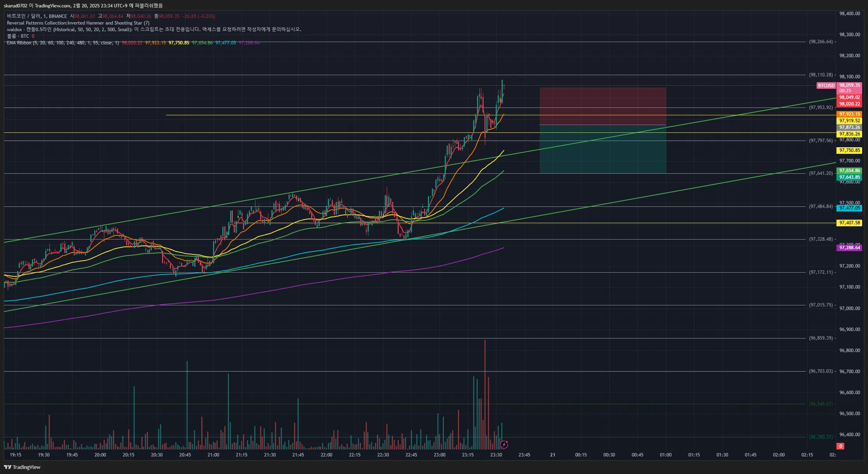Click the 00:25 candle countdown timer
This screenshot has height=474, width=868.
tap(845, 91)
